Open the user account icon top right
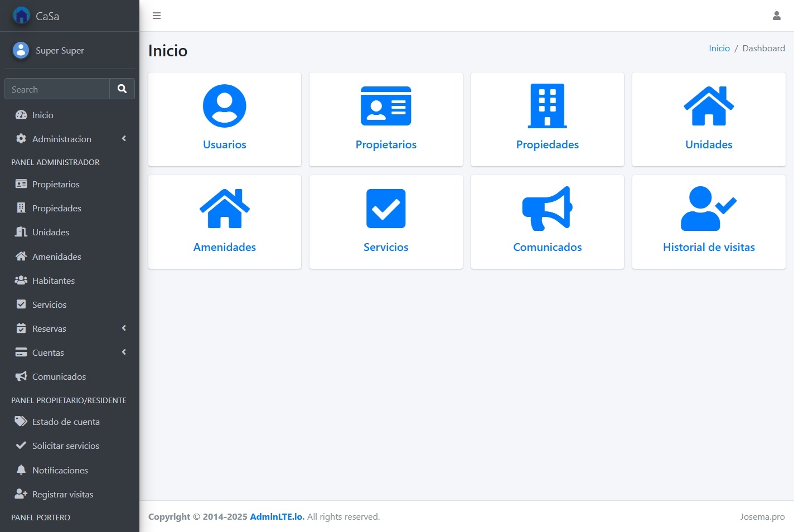This screenshot has width=794, height=532. (777, 16)
